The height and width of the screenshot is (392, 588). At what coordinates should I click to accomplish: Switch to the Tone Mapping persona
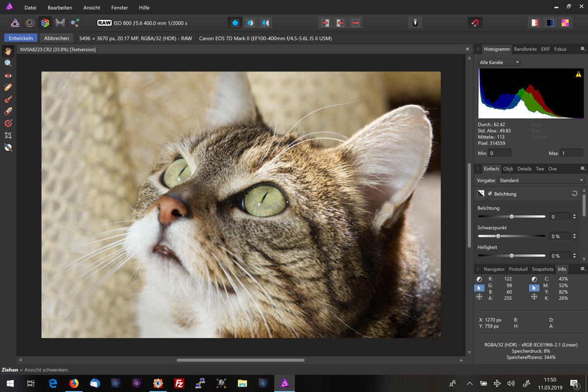[x=60, y=23]
